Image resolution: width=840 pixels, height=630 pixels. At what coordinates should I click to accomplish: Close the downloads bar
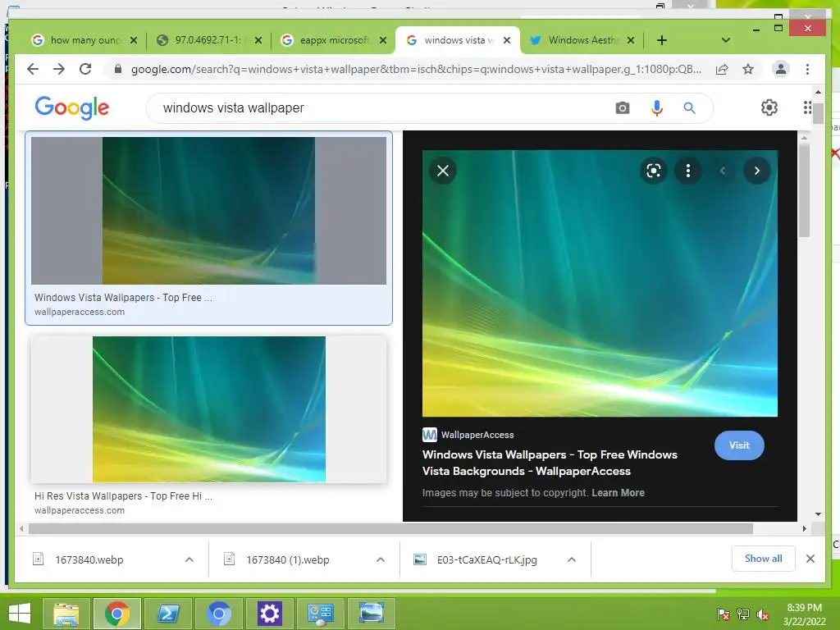pyautogui.click(x=810, y=559)
